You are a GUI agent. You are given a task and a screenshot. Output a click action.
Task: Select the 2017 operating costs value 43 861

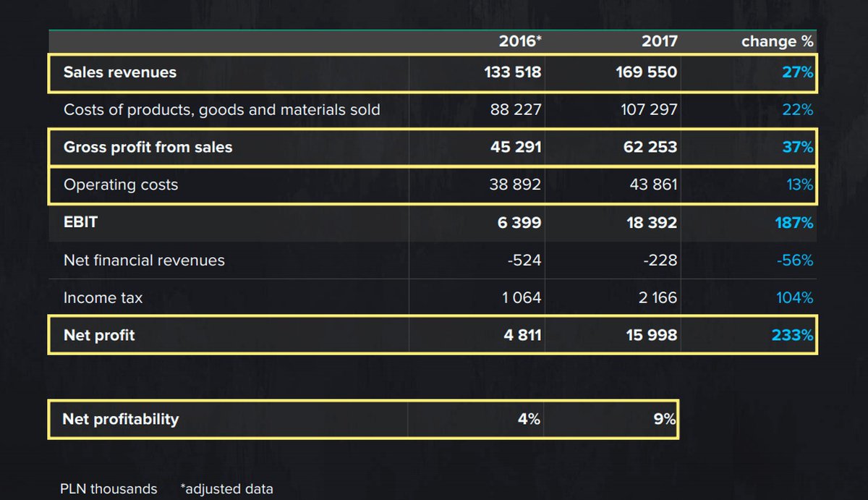[x=655, y=185]
